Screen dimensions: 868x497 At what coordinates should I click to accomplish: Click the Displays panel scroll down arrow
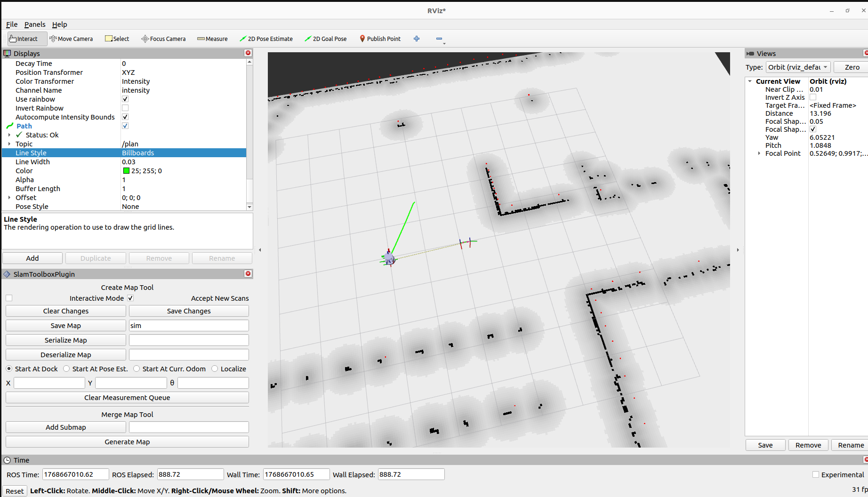click(249, 207)
